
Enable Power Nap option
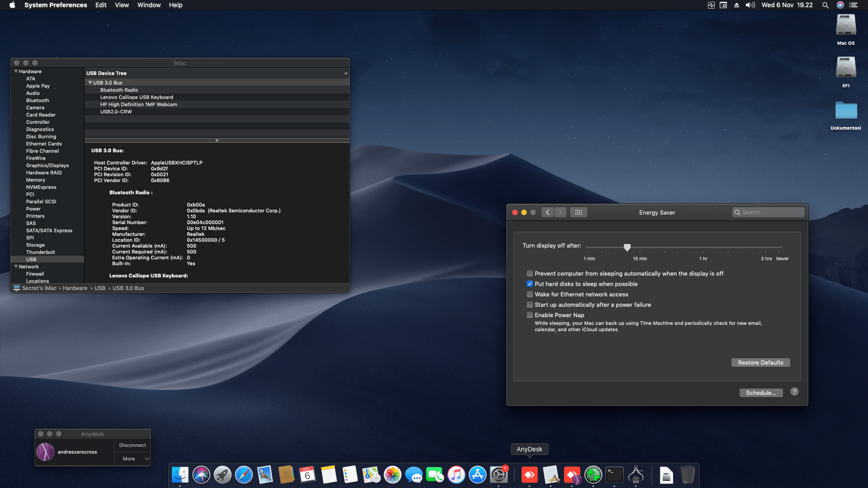click(529, 315)
